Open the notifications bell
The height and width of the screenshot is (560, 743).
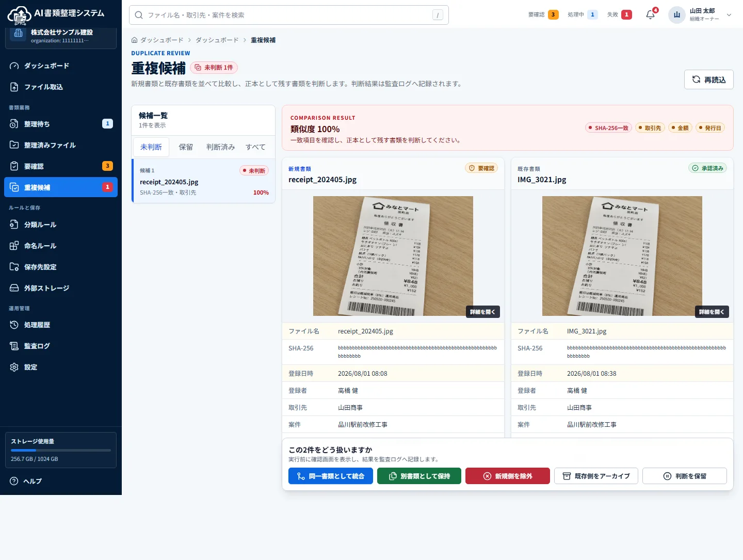click(651, 14)
